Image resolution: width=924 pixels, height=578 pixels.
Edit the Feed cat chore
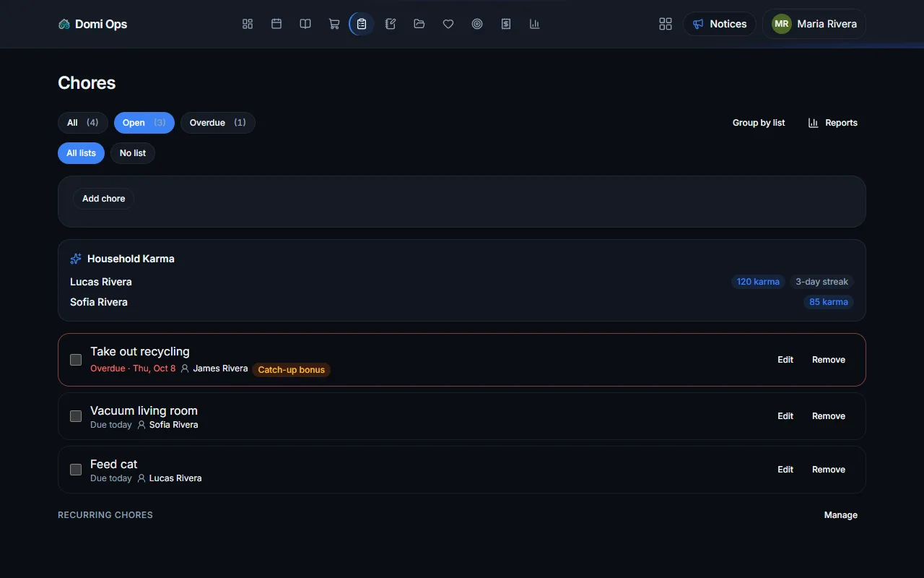click(785, 470)
